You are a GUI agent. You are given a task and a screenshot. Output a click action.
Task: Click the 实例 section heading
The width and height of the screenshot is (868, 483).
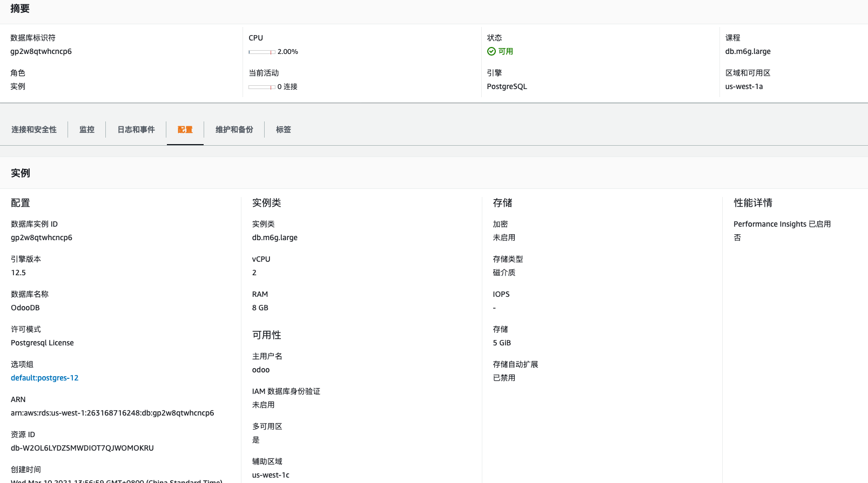tap(21, 173)
